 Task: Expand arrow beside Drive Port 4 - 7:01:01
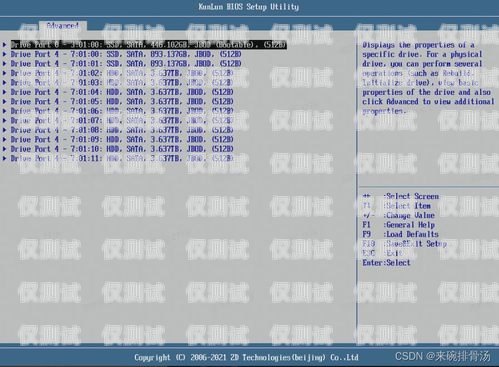[5, 63]
